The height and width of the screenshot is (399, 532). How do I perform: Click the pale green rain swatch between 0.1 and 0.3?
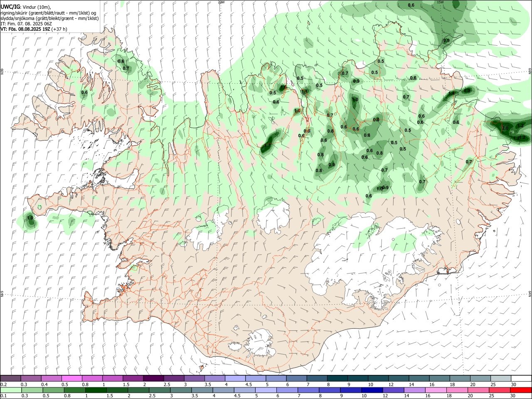[x=10, y=390]
